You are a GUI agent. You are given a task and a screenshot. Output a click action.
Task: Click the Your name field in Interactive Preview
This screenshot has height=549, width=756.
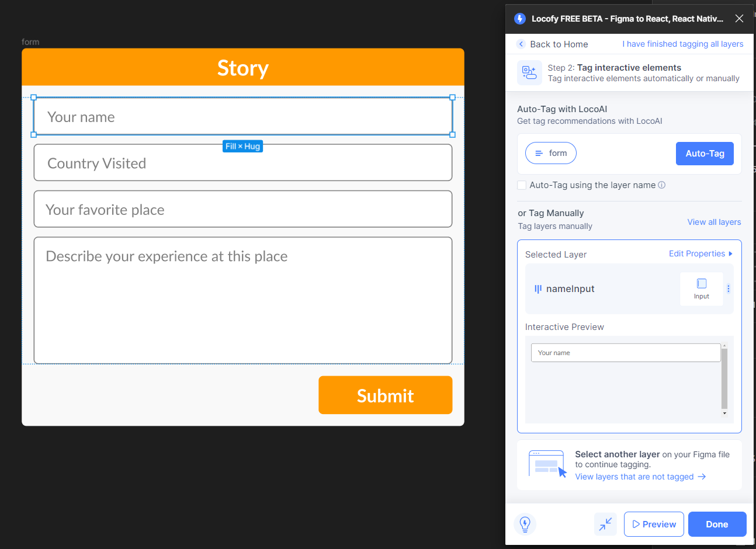click(625, 352)
